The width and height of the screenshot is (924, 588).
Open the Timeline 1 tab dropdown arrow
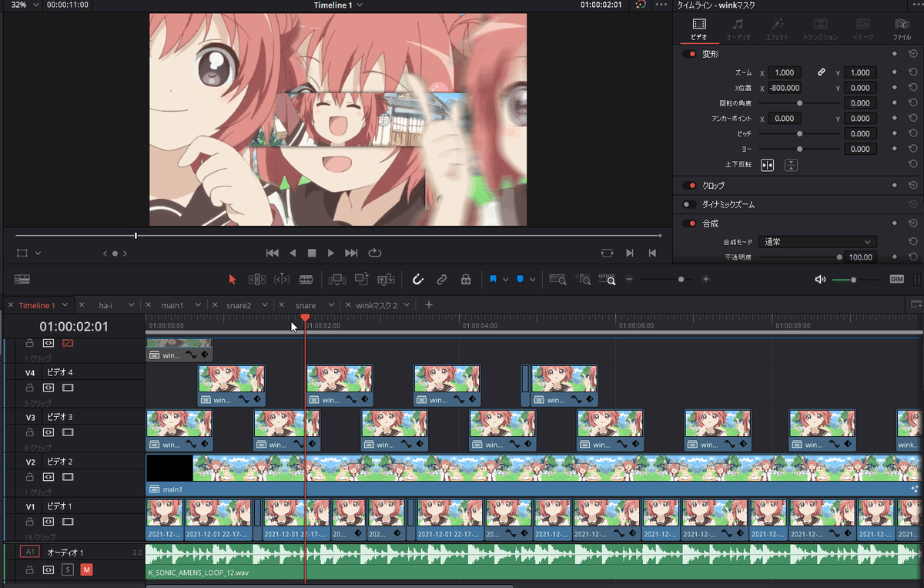65,305
